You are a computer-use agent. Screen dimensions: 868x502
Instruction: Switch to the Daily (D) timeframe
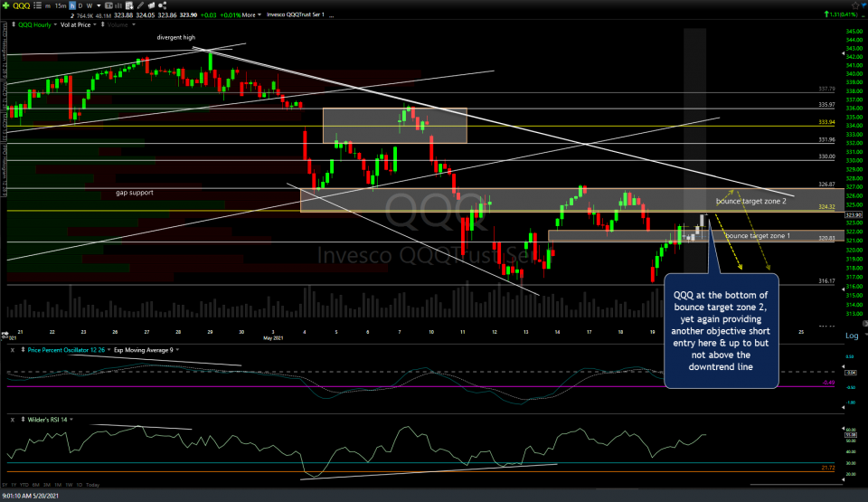click(x=80, y=5)
